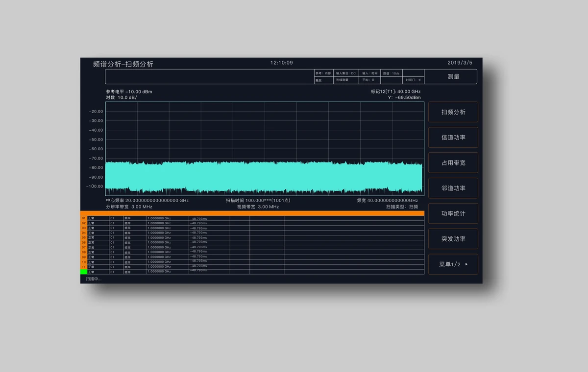This screenshot has width=588, height=372.
Task: Select marker row 01 in the table
Action: 252,218
